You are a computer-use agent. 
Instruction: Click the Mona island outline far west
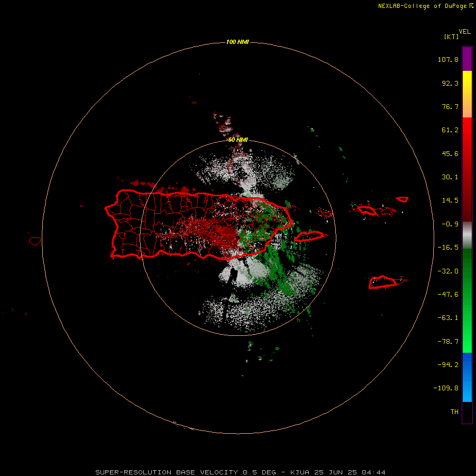[35, 241]
